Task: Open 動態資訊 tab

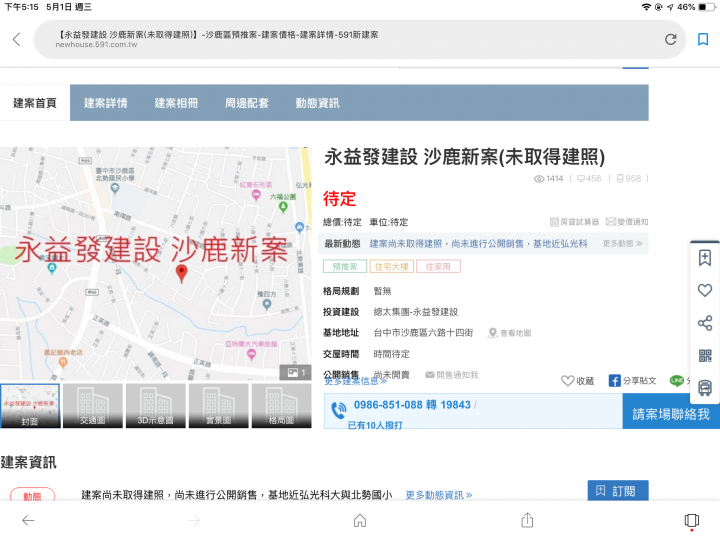Action: [317, 103]
